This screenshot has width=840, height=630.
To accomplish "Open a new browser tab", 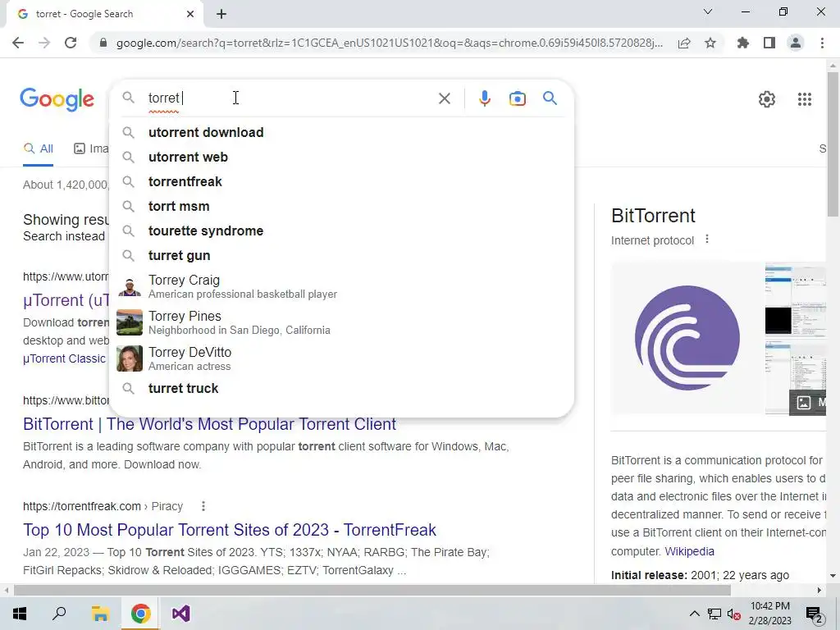I will pos(221,14).
